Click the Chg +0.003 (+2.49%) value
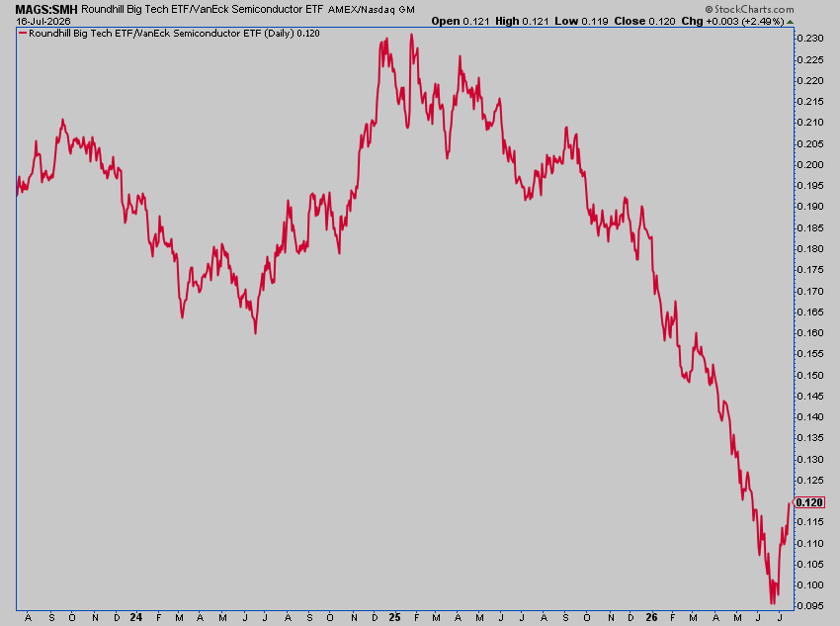This screenshot has width=840, height=626. (733, 22)
